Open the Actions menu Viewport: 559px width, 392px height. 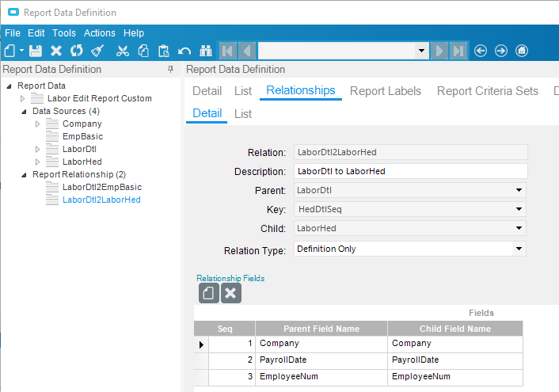click(99, 33)
